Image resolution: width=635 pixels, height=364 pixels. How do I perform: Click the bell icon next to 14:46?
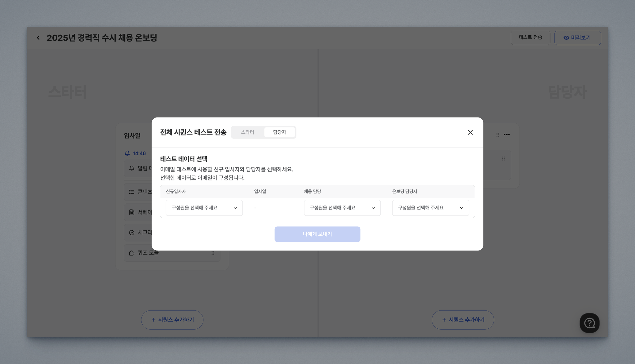[x=127, y=153]
